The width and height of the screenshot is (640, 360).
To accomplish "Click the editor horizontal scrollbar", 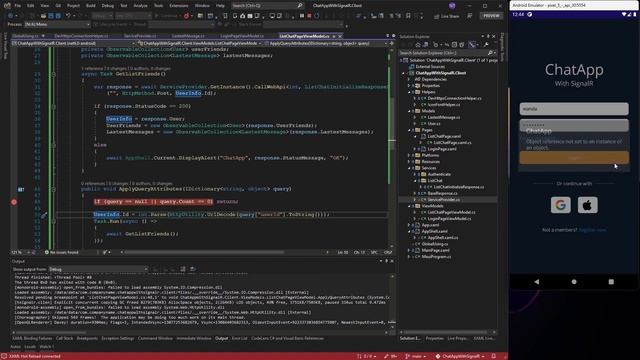I will tap(204, 252).
